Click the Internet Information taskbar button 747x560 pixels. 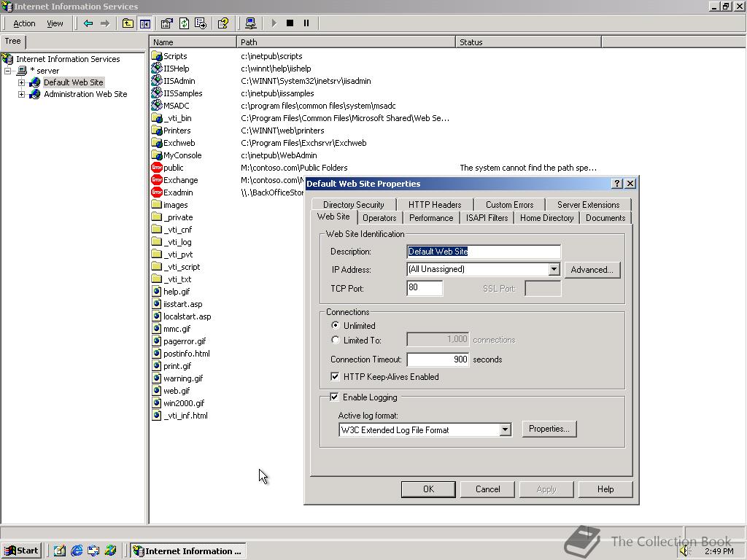[x=189, y=551]
